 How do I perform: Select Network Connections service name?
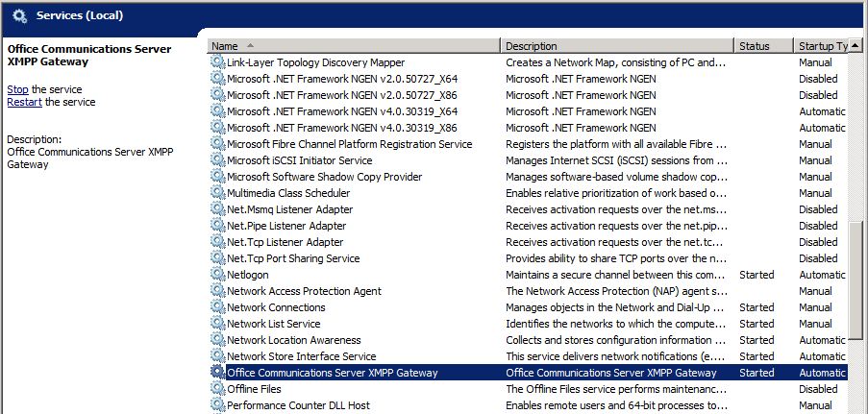(x=276, y=307)
